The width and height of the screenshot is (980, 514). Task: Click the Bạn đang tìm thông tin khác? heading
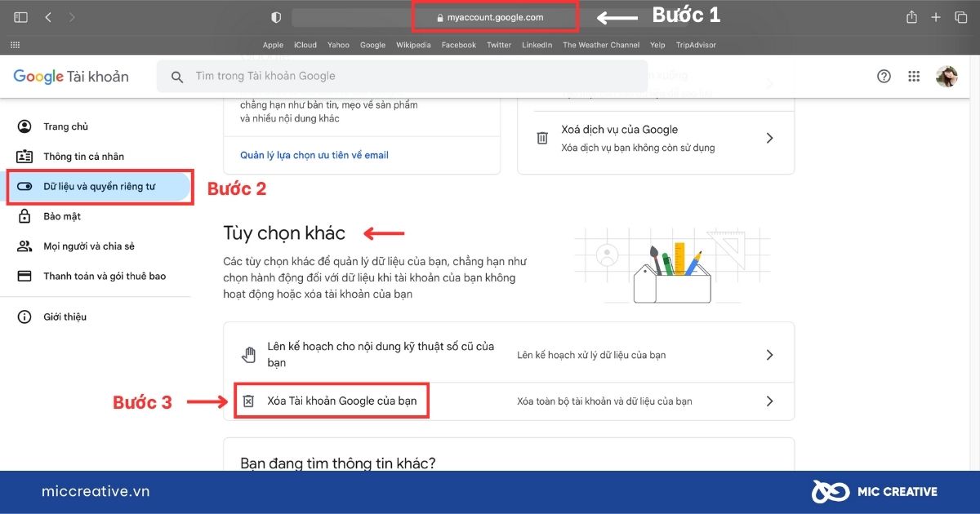click(x=338, y=463)
